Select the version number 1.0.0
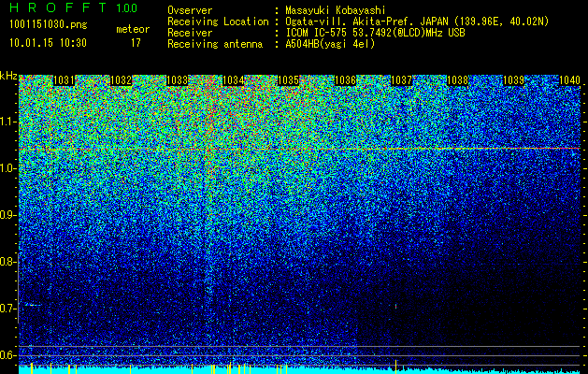Screen dimensions: 588x374 point(127,8)
